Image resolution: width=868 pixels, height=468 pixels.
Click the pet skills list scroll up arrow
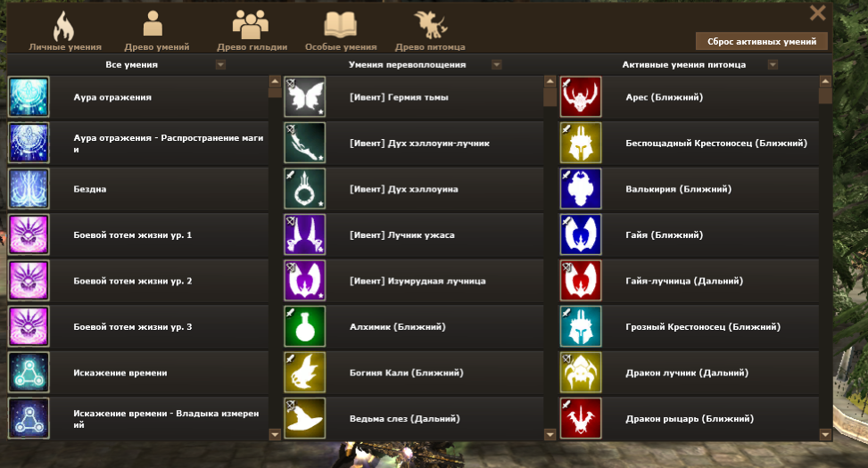[825, 81]
